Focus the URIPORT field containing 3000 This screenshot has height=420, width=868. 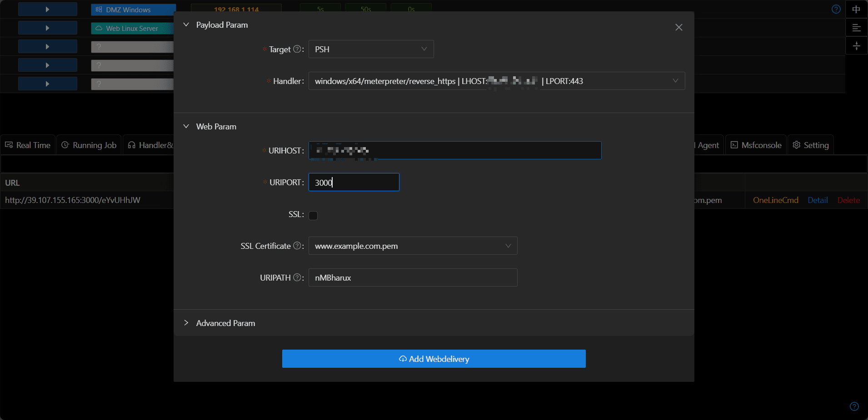click(x=354, y=182)
